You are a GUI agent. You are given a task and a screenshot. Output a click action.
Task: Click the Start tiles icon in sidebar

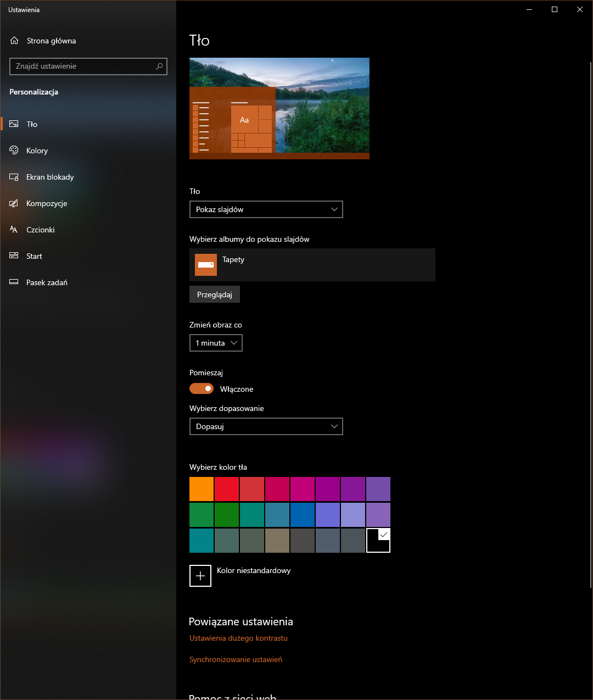pyautogui.click(x=14, y=256)
